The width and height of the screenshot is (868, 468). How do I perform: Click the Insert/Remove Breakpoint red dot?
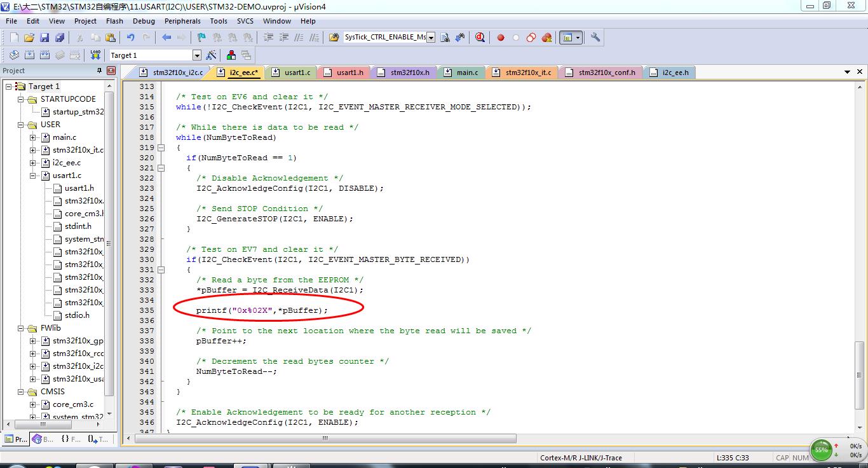pyautogui.click(x=501, y=38)
